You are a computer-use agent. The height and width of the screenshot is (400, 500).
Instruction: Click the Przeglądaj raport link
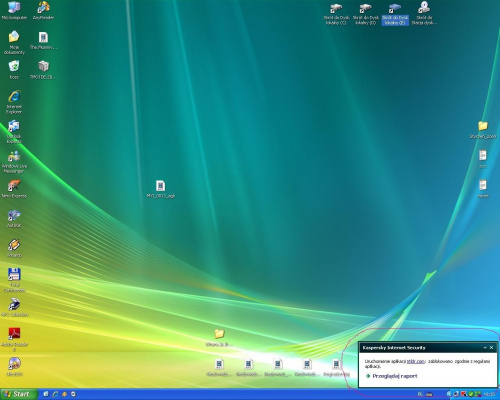pyautogui.click(x=395, y=376)
